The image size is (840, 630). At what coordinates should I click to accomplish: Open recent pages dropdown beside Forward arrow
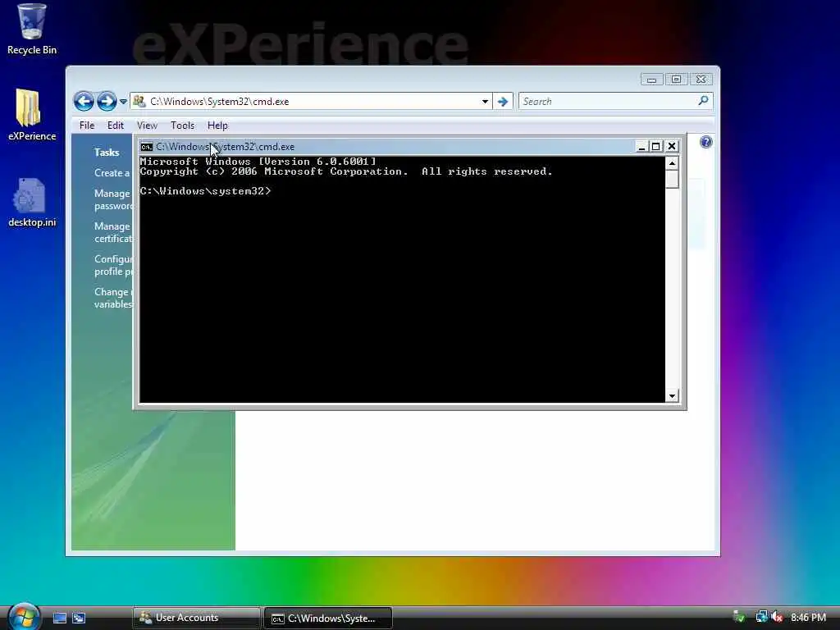pos(123,101)
